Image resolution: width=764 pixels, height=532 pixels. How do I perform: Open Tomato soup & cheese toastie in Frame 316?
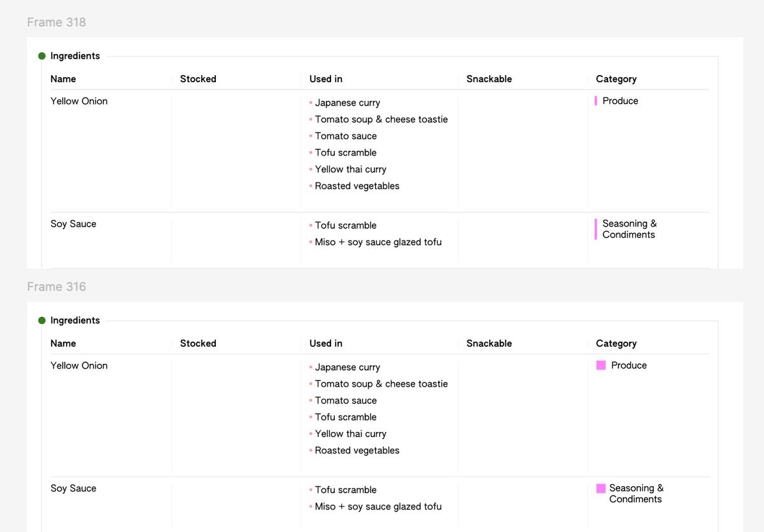381,384
